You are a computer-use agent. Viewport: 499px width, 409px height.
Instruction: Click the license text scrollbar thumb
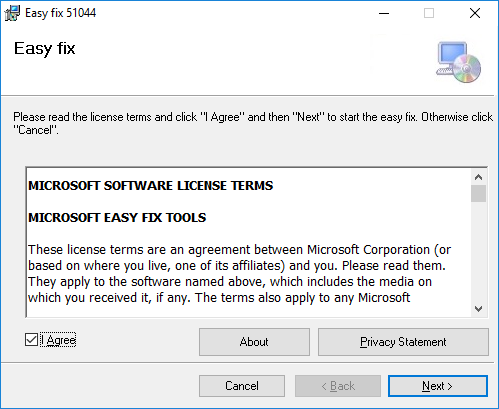click(479, 193)
